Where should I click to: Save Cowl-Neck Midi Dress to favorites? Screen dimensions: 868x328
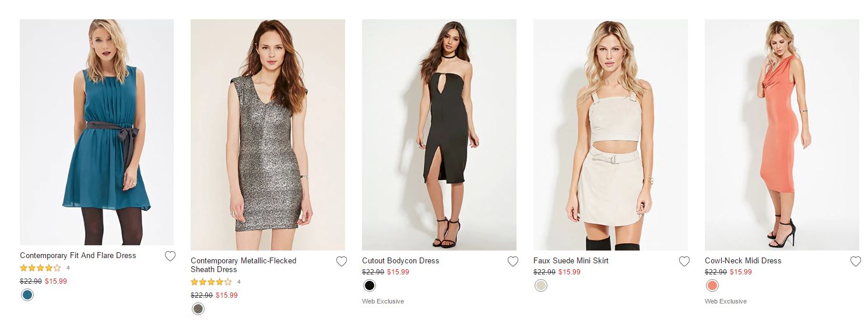856,262
